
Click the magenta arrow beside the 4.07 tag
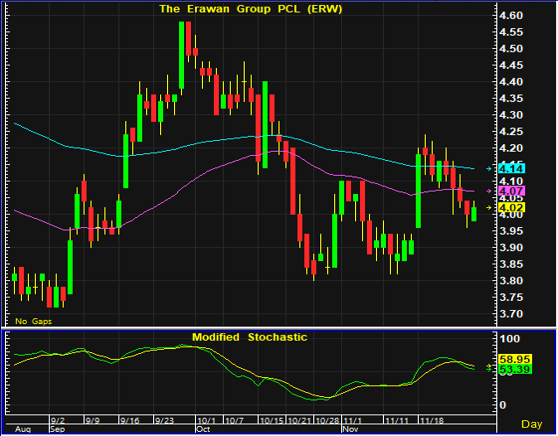pos(489,191)
